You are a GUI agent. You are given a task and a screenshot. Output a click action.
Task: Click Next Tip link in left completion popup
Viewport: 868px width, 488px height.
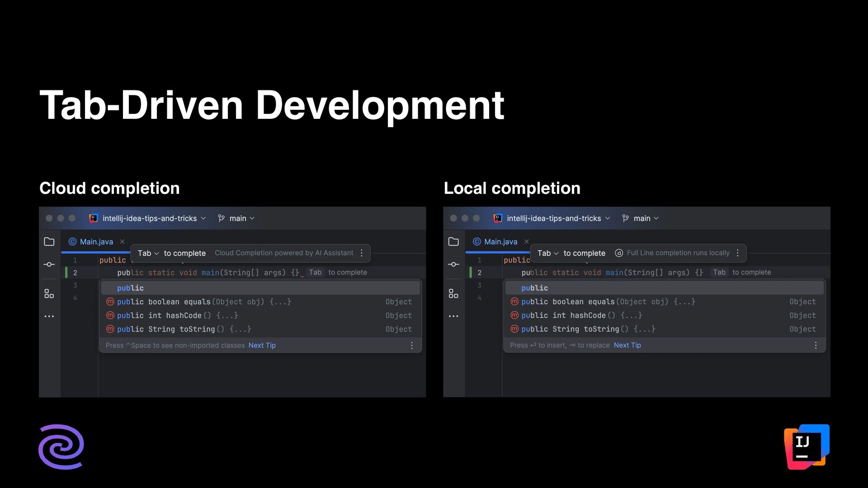pos(262,345)
